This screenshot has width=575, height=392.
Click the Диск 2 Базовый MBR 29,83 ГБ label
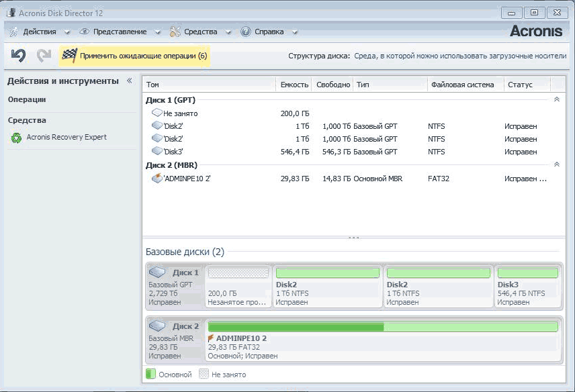coord(175,340)
